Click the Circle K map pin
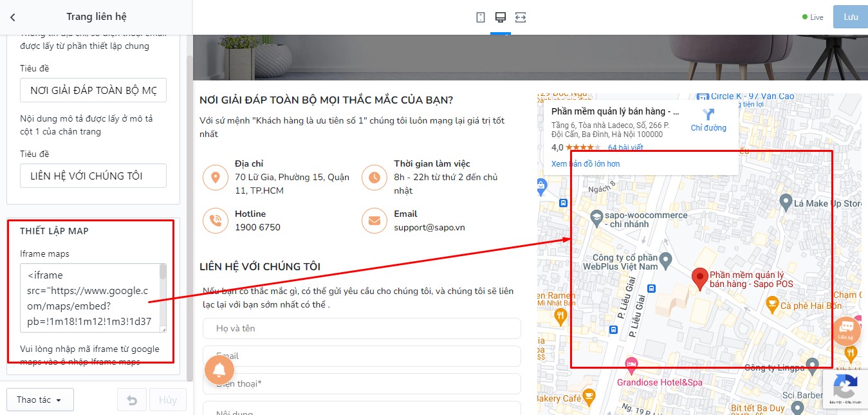 703,96
